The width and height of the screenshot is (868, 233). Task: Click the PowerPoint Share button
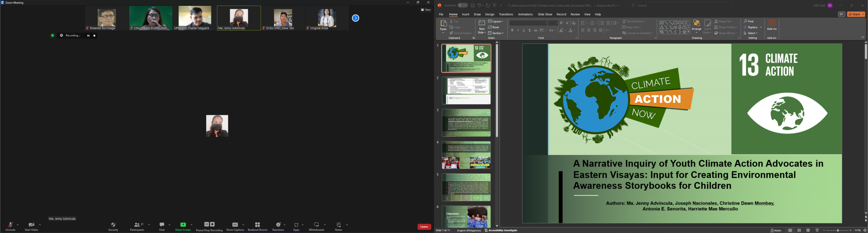coord(856,14)
